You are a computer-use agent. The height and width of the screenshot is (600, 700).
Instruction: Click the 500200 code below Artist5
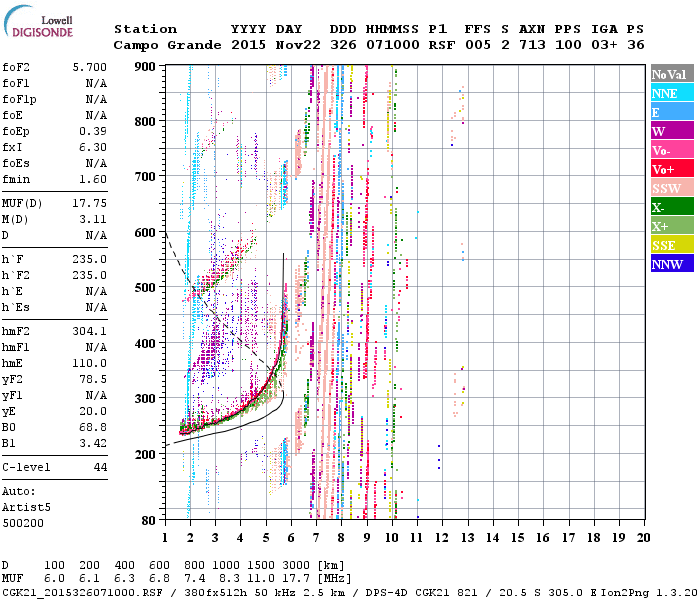tap(23, 523)
